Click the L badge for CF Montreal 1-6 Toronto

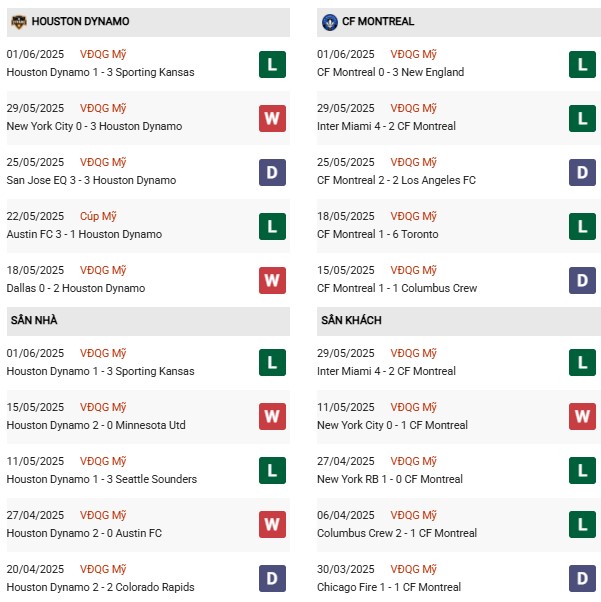click(582, 227)
